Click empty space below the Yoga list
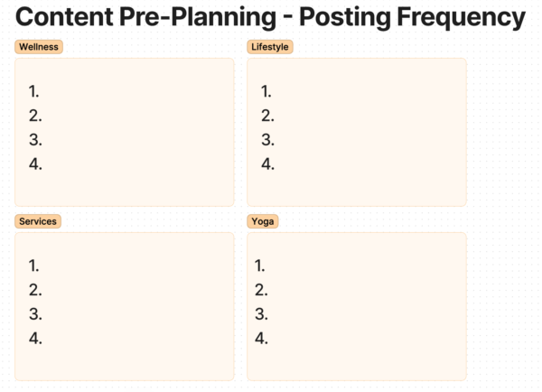Viewport: 542px width, 392px height. (x=357, y=363)
